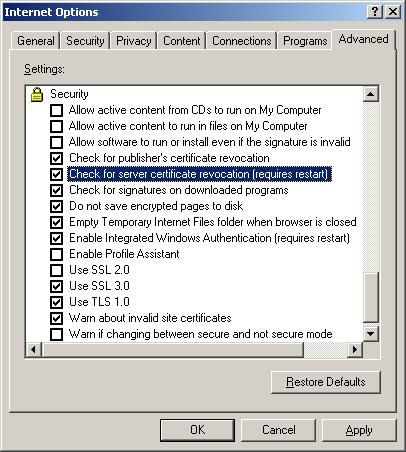The image size is (406, 452).
Task: Click the scroll left arrow
Action: tap(33, 350)
